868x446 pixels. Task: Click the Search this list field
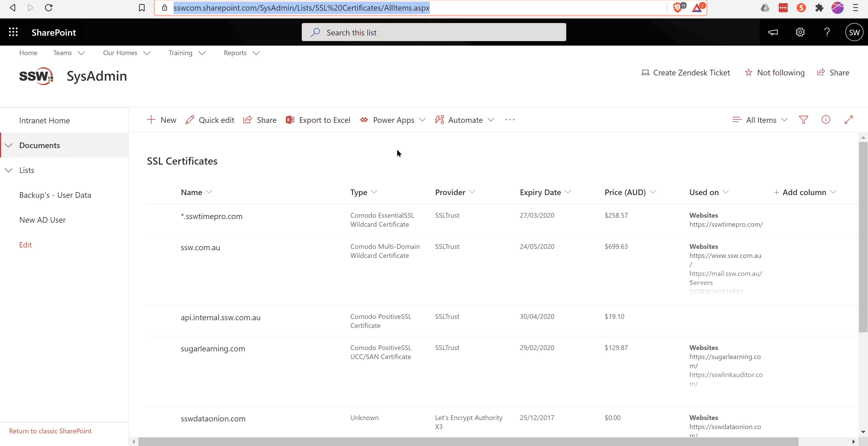pyautogui.click(x=434, y=33)
